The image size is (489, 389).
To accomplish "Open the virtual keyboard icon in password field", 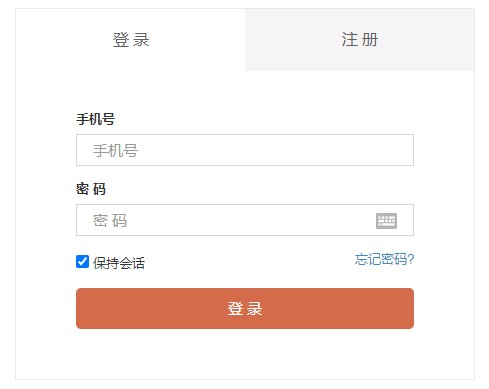I will (x=386, y=221).
